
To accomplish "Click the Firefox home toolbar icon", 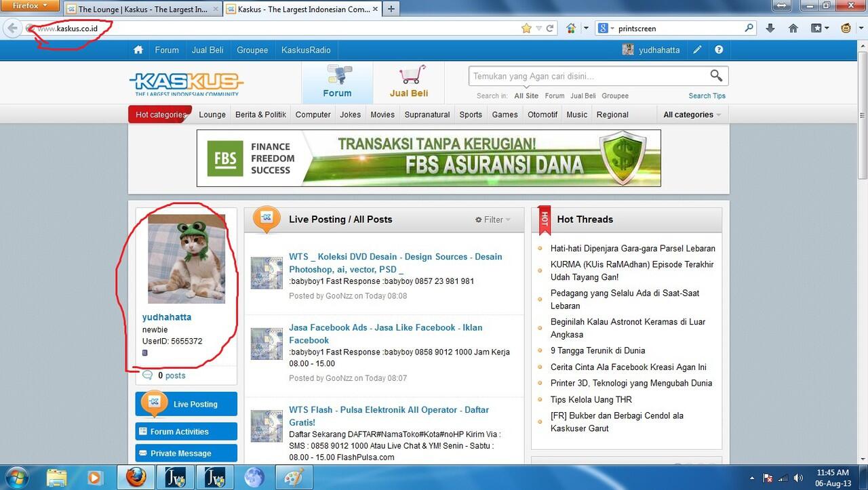I will [x=793, y=28].
